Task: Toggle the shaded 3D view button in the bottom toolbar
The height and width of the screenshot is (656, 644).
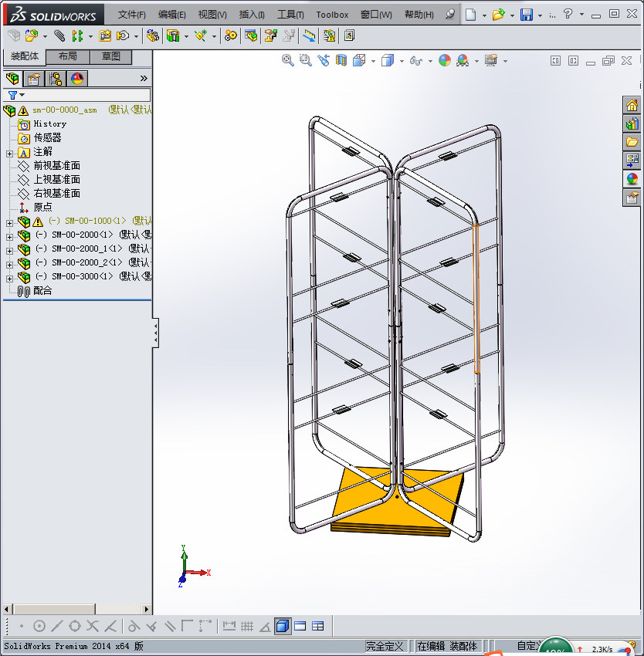Action: click(x=283, y=626)
